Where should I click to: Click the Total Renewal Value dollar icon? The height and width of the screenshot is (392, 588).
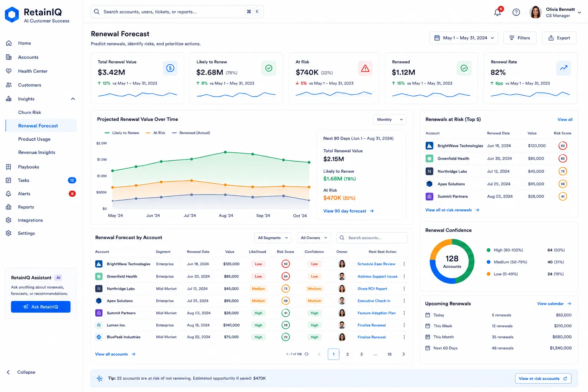click(170, 68)
